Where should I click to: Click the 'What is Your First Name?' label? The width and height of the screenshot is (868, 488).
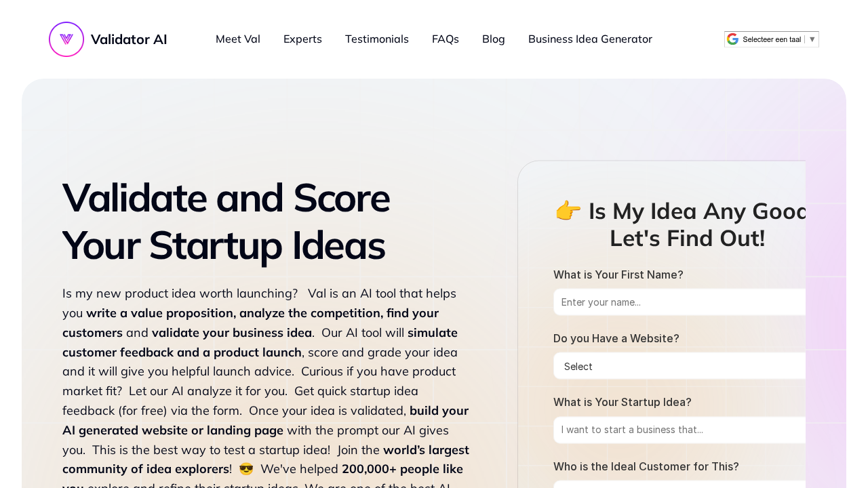tap(618, 274)
